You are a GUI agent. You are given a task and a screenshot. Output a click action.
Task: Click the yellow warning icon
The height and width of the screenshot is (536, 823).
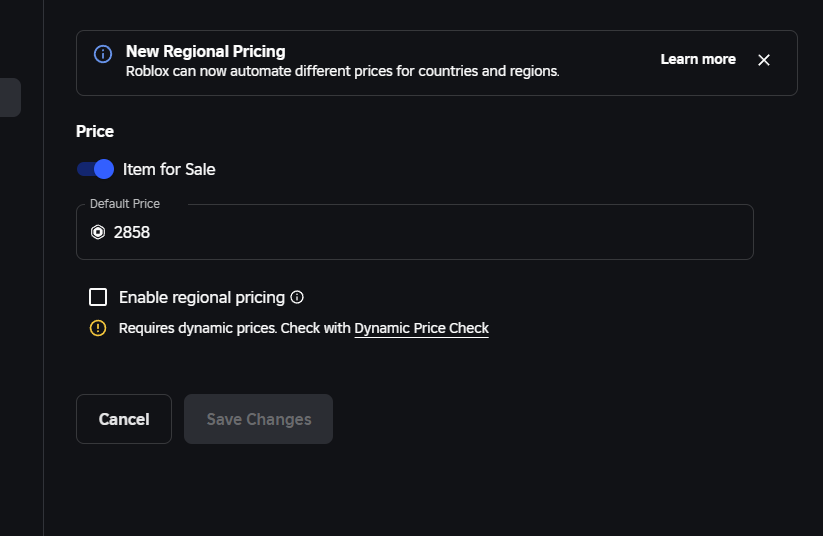point(98,328)
